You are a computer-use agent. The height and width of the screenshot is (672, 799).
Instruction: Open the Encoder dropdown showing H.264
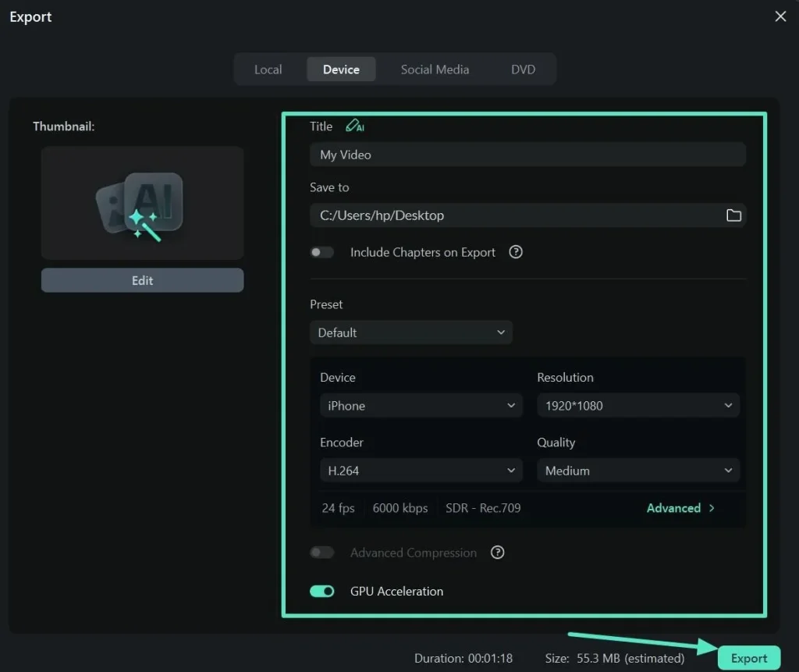coord(421,470)
